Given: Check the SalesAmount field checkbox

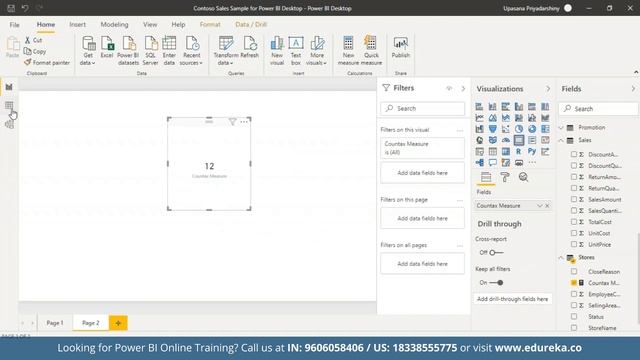Looking at the screenshot, I should [574, 199].
